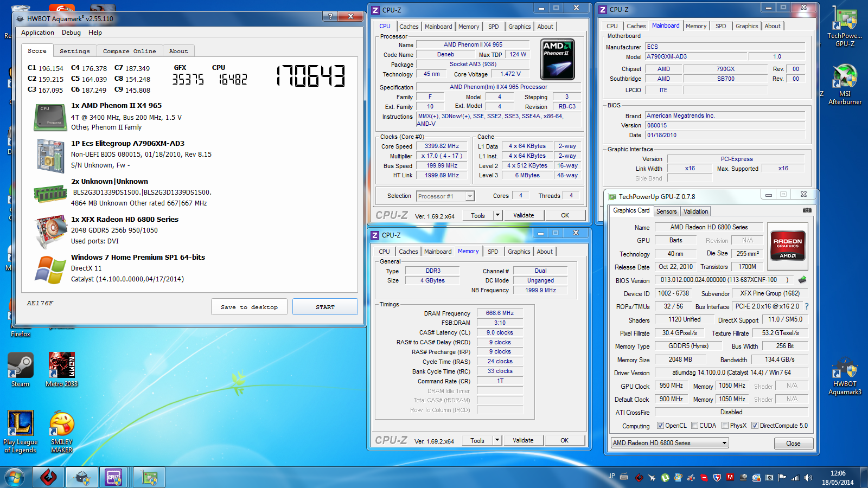Viewport: 868px width, 488px height.
Task: Switch to Settings tab in HWBOT Aquamark
Action: (x=75, y=51)
